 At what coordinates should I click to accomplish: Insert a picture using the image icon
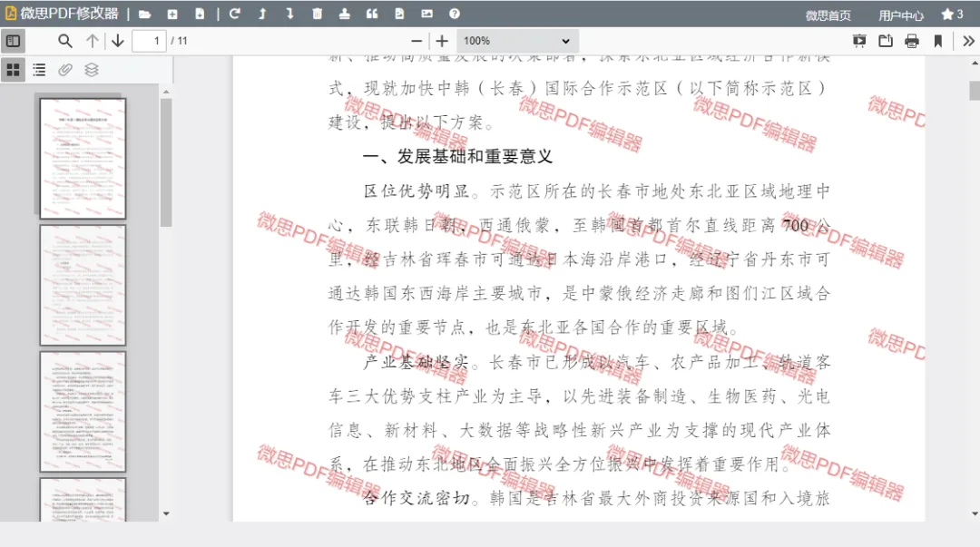[426, 14]
